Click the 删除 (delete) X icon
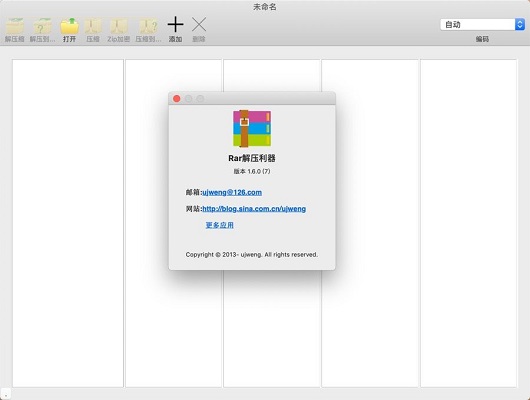 click(x=199, y=25)
